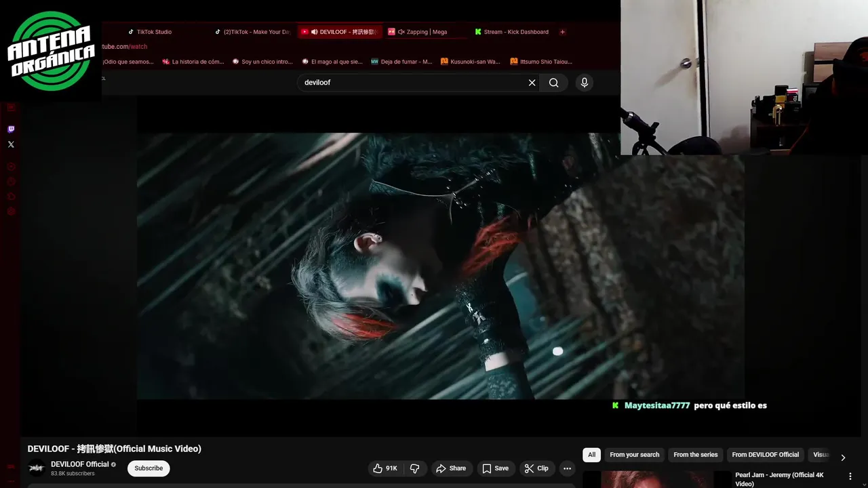Select the From your search chip
This screenshot has width=868, height=488.
coord(635,455)
